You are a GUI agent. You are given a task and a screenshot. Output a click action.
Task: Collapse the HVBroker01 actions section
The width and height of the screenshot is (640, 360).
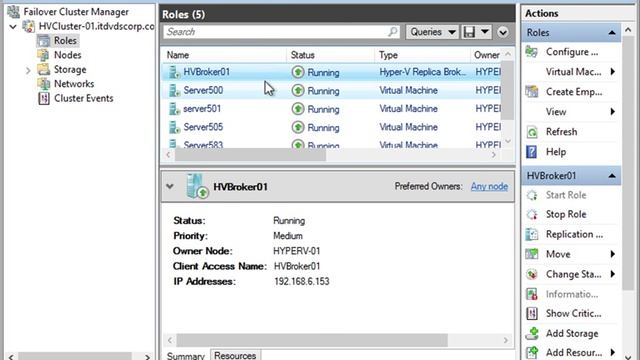[x=611, y=176]
